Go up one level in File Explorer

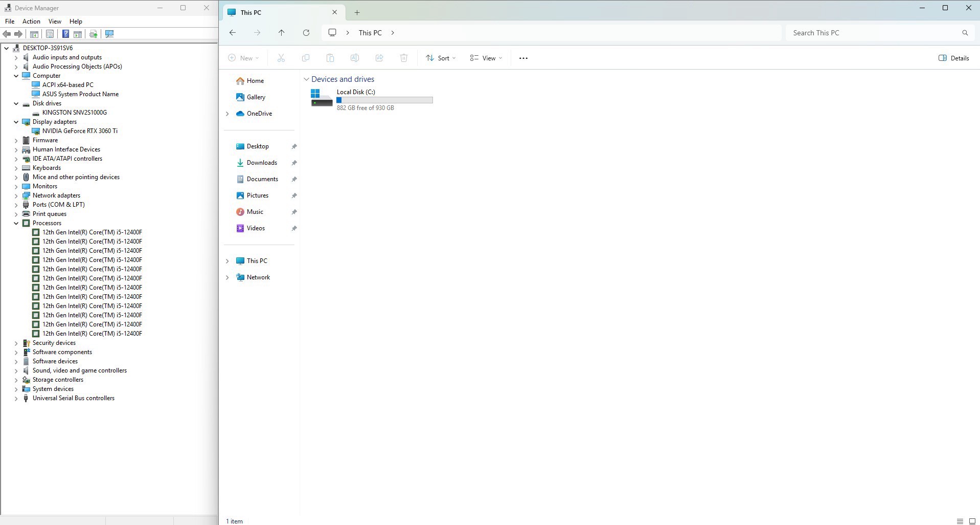[282, 33]
